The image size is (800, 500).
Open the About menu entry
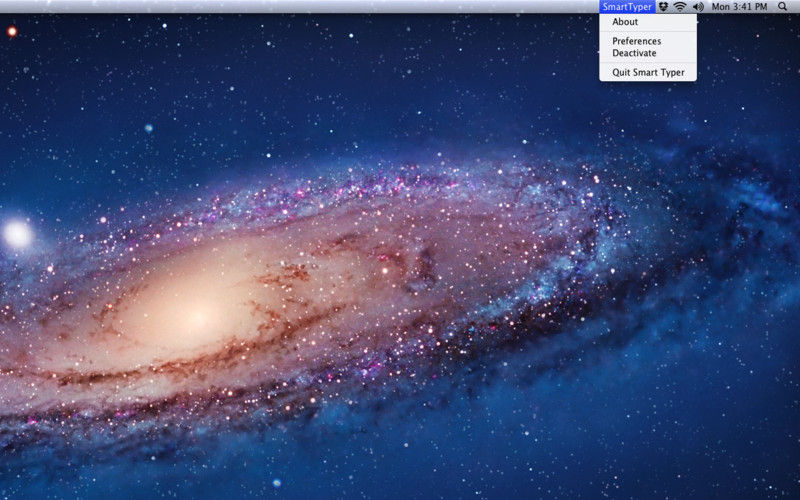pyautogui.click(x=648, y=22)
